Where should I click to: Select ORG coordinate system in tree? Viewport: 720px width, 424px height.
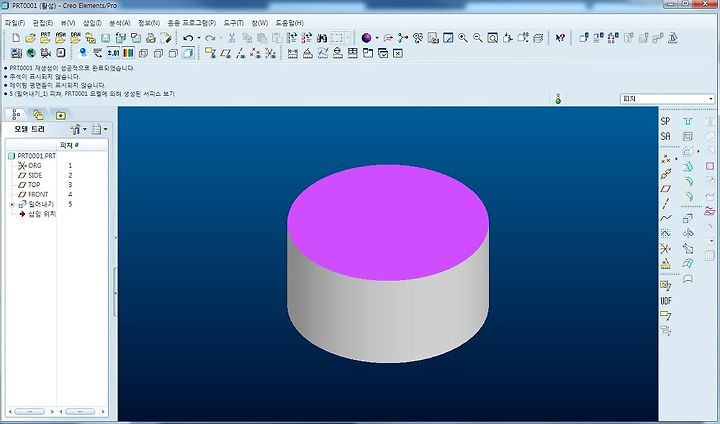click(29, 165)
